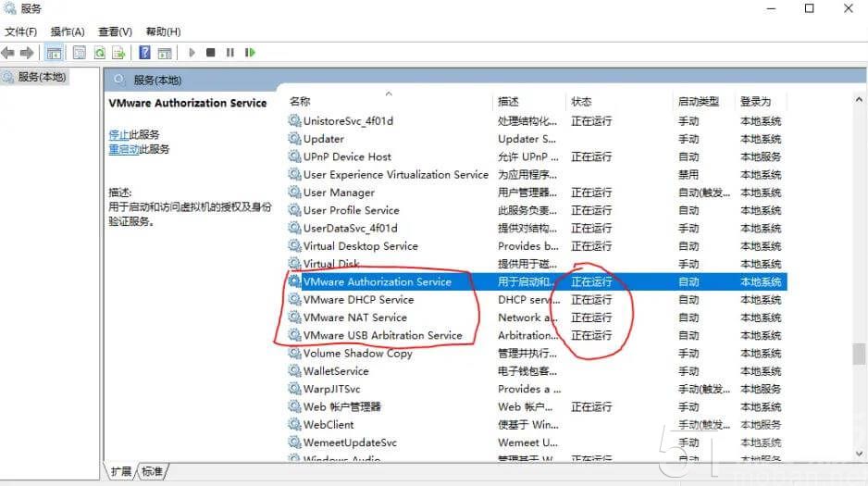Sort by the 登录为 column header
This screenshot has width=868, height=486.
coord(756,101)
